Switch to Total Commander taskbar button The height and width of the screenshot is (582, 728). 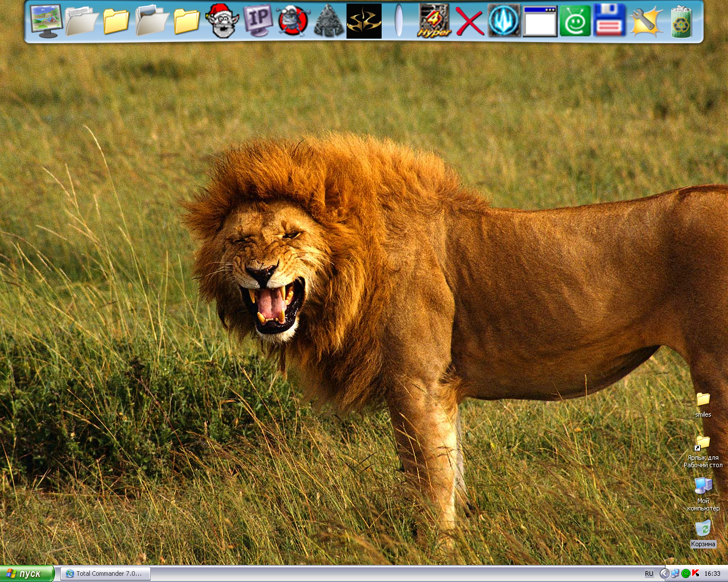[105, 573]
